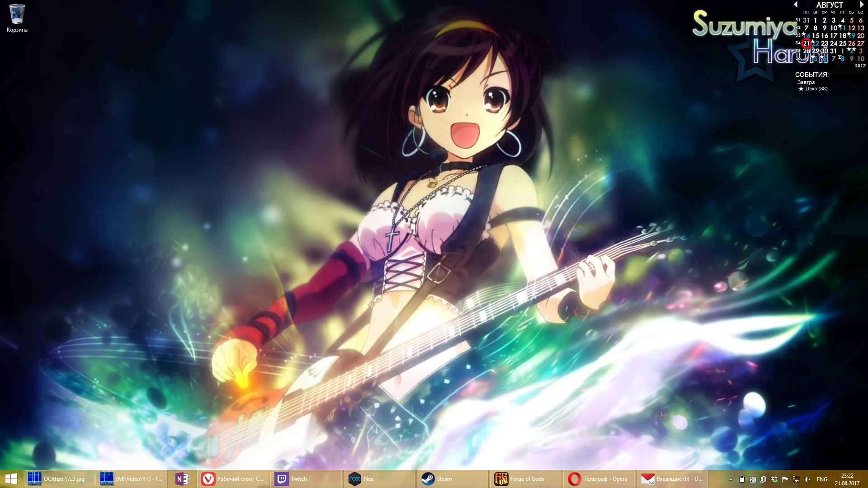The image size is (868, 488).
Task: Go to next month in calendar widget
Action: coord(862,5)
